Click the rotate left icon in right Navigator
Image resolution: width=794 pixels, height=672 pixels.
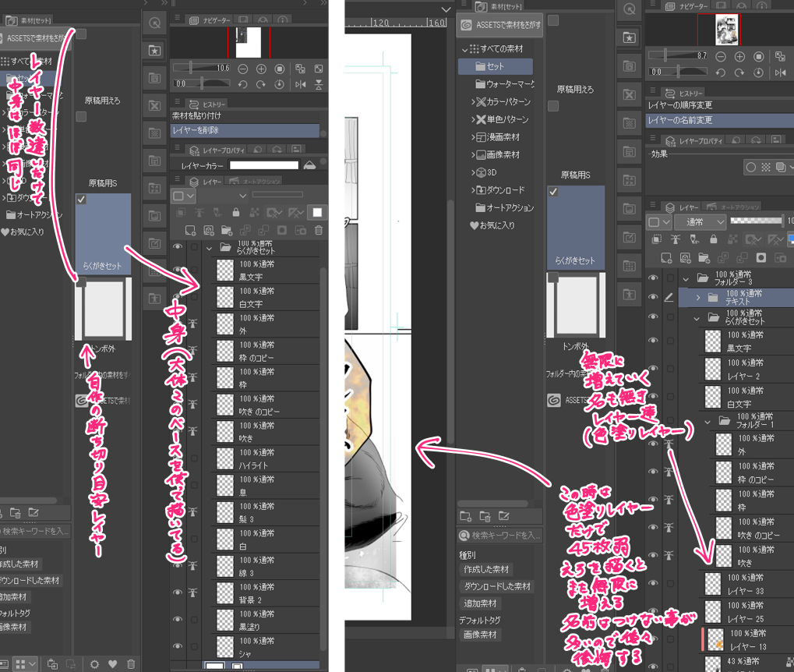tap(719, 73)
